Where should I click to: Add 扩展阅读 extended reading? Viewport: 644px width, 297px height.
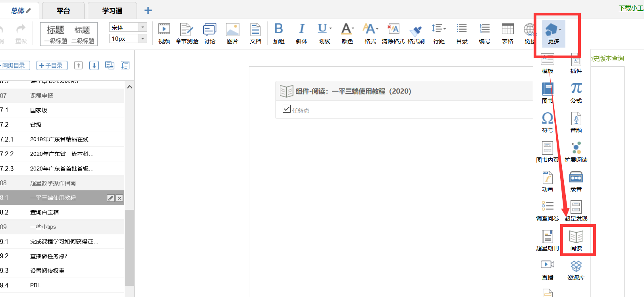(576, 152)
